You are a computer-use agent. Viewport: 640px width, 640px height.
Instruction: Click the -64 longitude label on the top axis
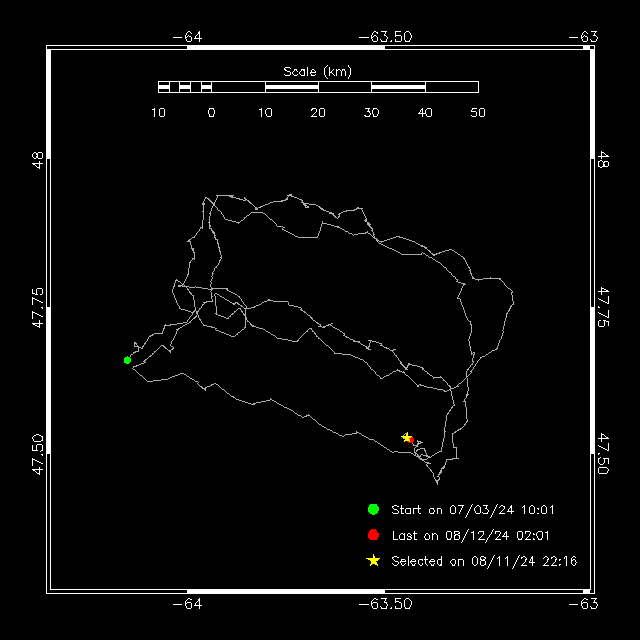point(187,36)
